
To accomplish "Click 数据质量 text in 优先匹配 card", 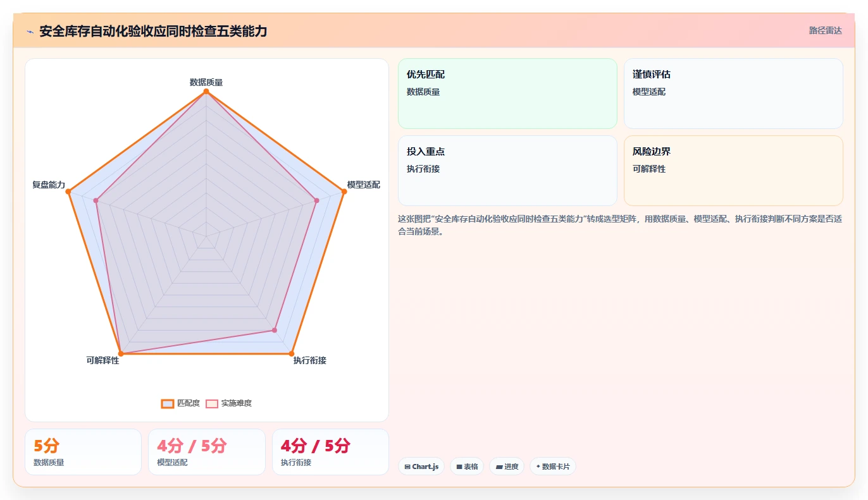I will [x=423, y=92].
